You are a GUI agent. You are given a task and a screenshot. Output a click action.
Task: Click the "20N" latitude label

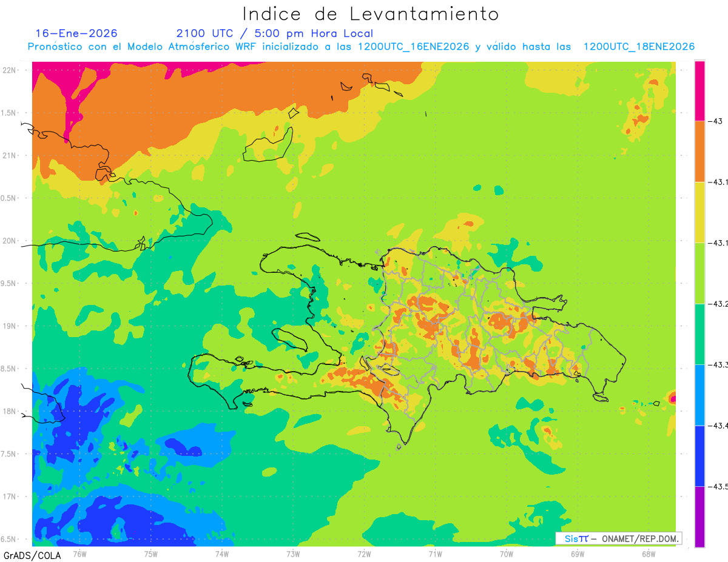(9, 241)
